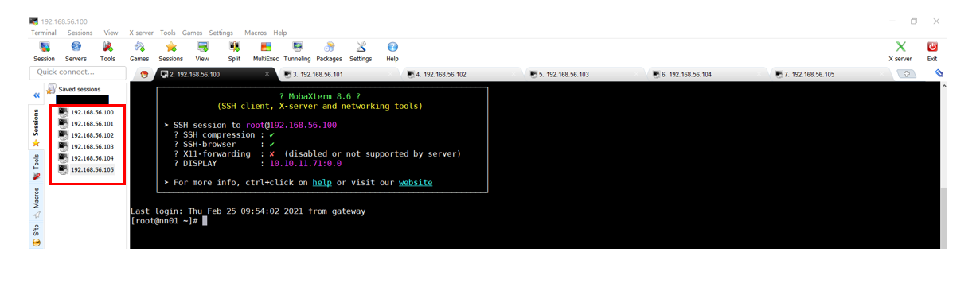Select saved session 192.168.56.101
Screen dimensions: 980x291
[86, 123]
